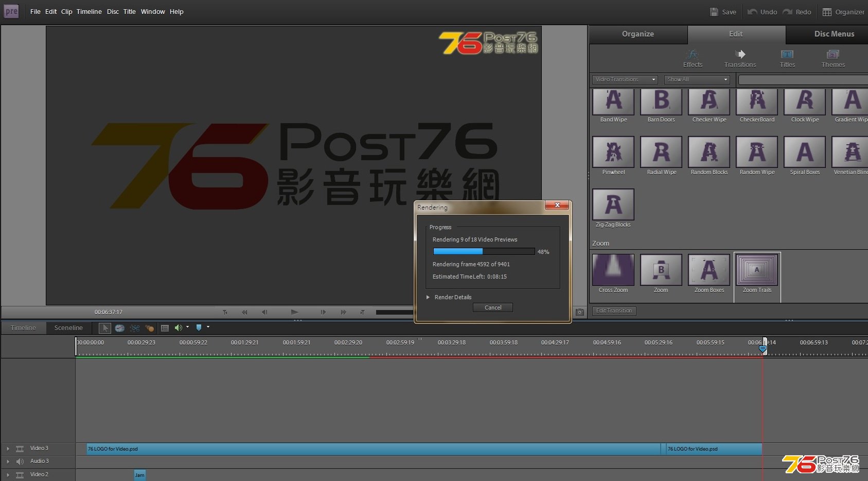
Task: Open the File menu
Action: [35, 11]
